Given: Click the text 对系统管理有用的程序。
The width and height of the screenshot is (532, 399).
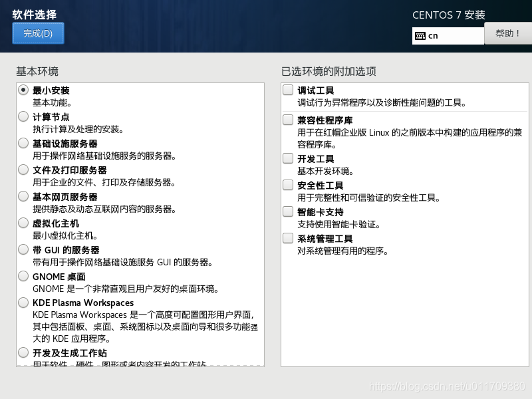Looking at the screenshot, I should 343,251.
